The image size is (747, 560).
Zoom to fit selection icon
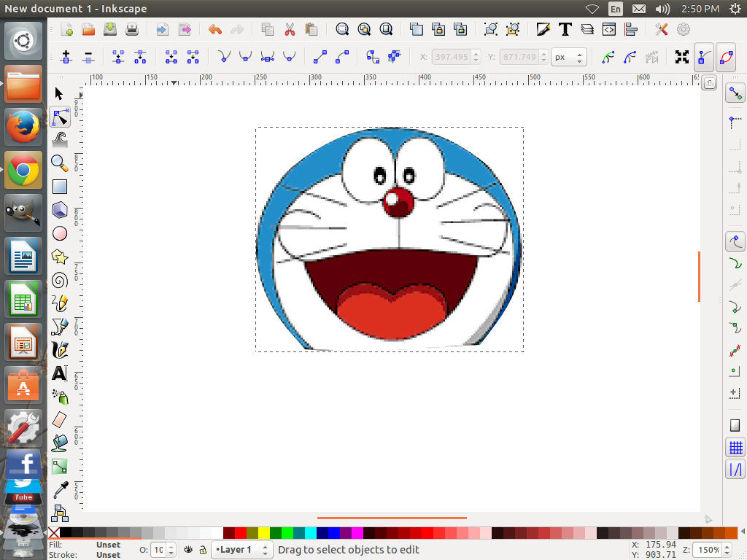pos(342,29)
